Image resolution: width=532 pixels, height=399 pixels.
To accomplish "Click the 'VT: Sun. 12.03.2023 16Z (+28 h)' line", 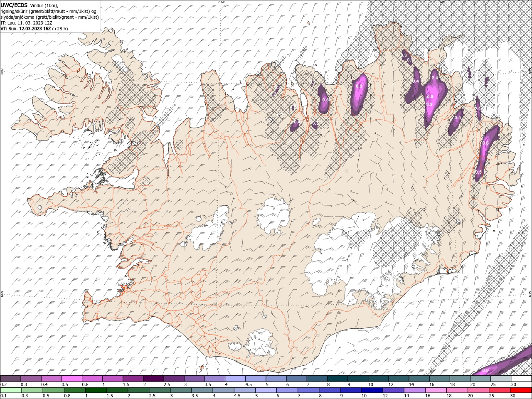I will coord(34,29).
